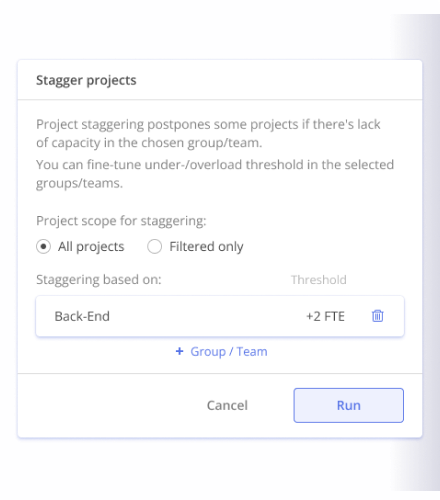This screenshot has width=440, height=500.
Task: Click the 'All projects' label text
Action: click(91, 247)
